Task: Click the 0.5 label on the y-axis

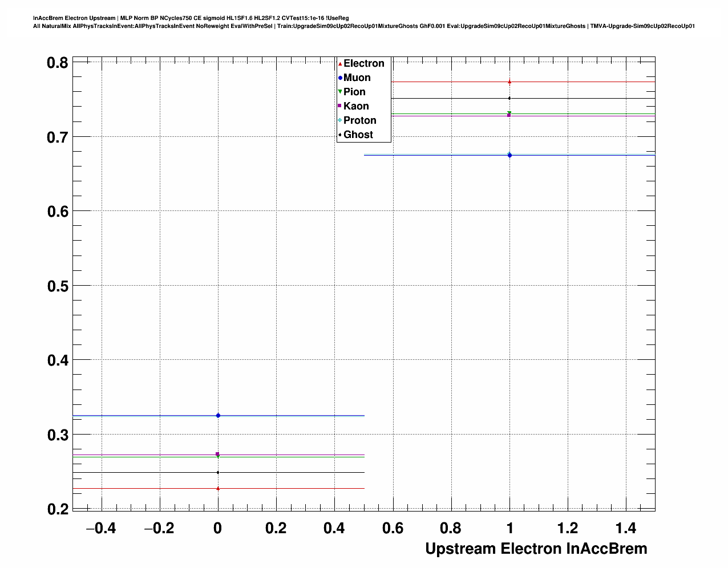Action: click(58, 286)
